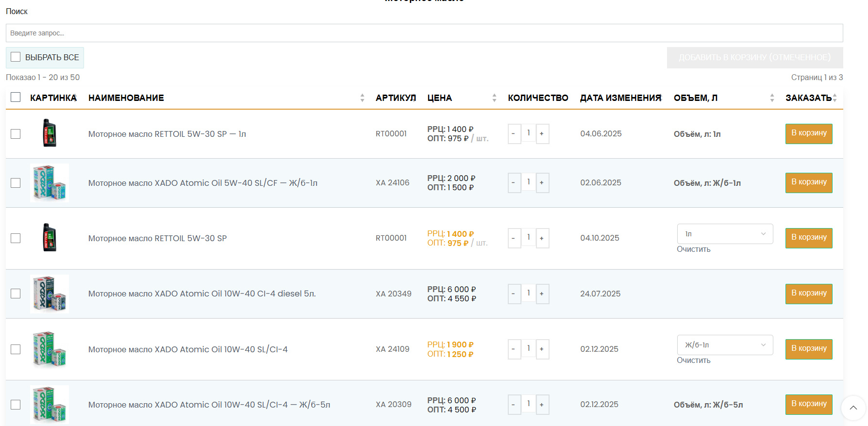This screenshot has height=426, width=868.
Task: Decrease quantity in the RETTOIL row dated 04.06.2025
Action: tap(514, 134)
